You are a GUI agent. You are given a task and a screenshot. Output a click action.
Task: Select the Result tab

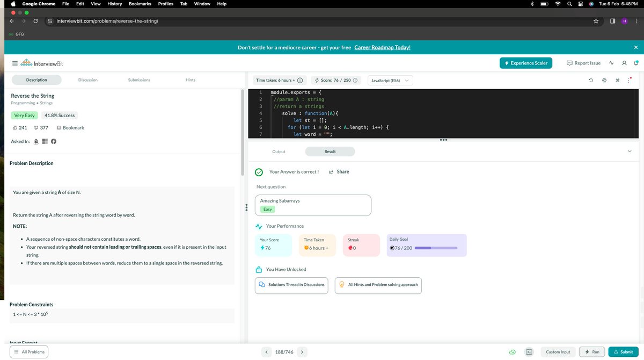pyautogui.click(x=330, y=152)
